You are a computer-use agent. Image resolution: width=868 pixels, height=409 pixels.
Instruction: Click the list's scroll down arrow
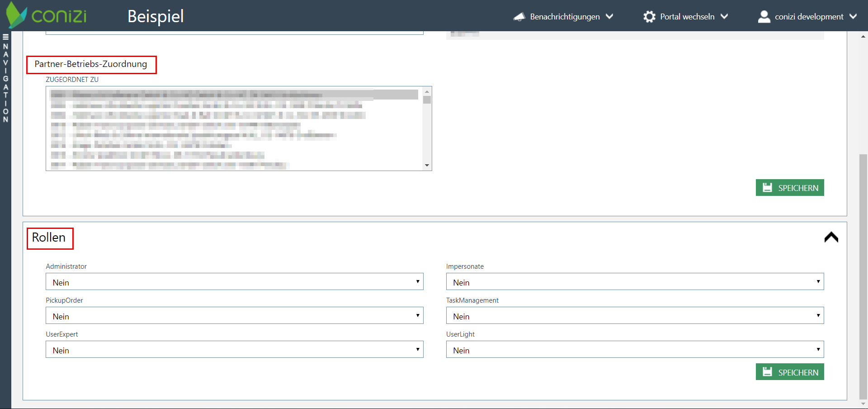tap(427, 166)
